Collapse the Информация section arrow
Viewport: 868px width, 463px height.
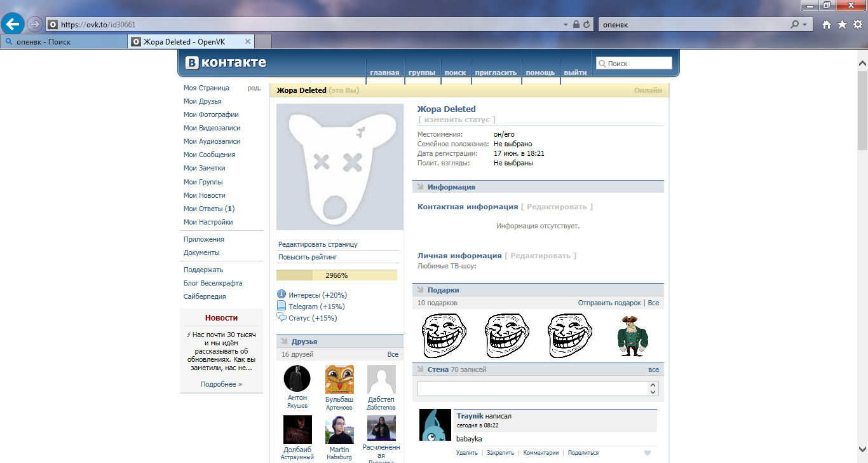[420, 187]
